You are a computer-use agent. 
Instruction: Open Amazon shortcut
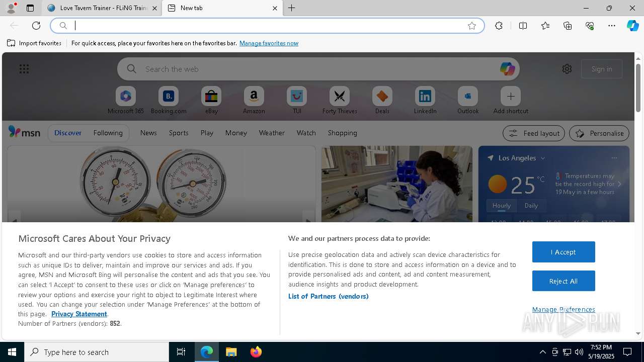(x=254, y=101)
